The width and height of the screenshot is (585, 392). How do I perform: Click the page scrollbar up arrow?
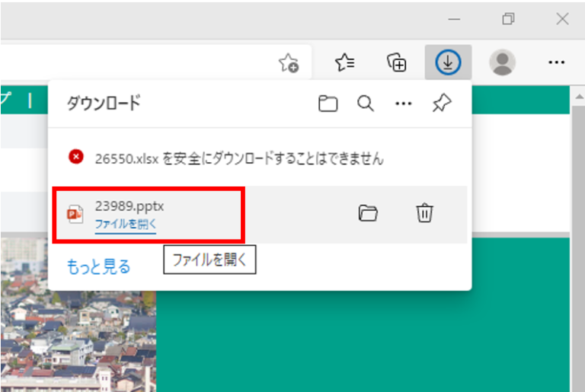(x=579, y=97)
